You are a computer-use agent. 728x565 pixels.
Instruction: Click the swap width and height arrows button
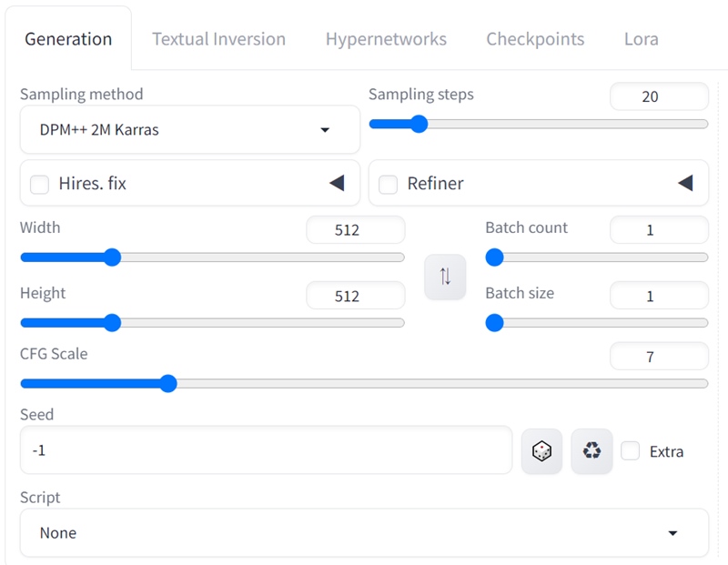(445, 277)
